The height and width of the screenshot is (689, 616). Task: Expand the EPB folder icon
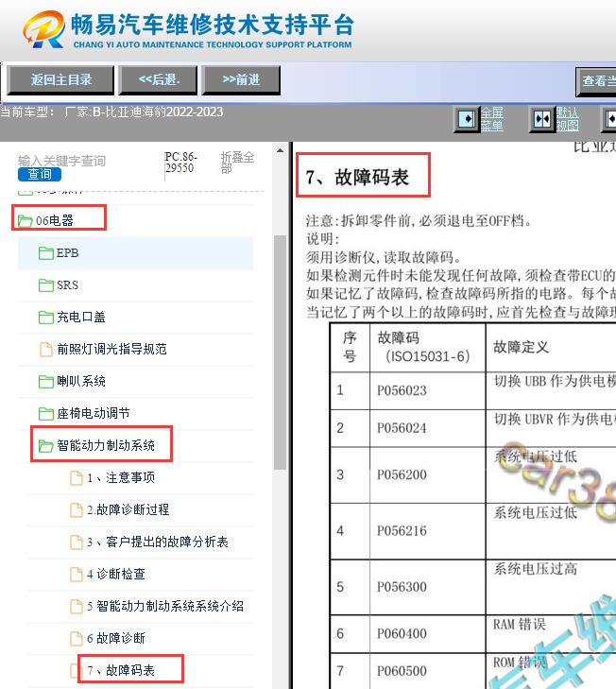coord(45,253)
